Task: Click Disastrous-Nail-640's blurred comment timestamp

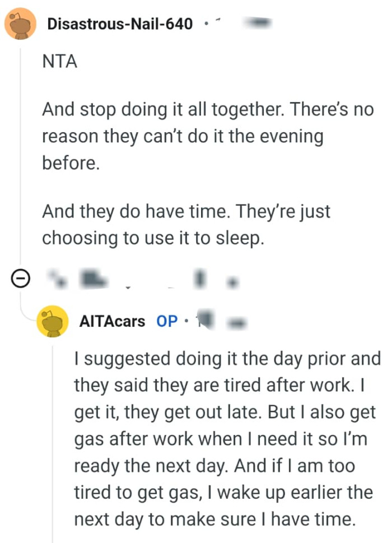Action: click(258, 22)
